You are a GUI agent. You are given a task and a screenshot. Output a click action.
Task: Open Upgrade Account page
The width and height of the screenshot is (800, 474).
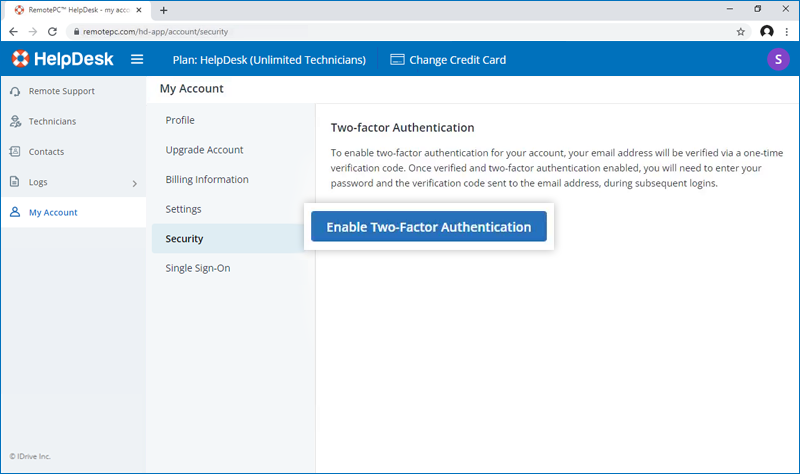coord(204,150)
